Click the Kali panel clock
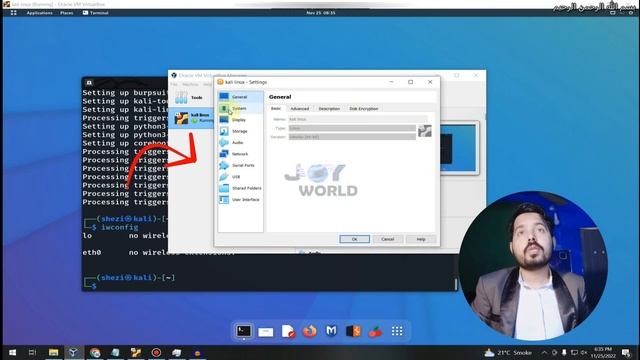Viewport: 640px width, 360px height. [321, 13]
